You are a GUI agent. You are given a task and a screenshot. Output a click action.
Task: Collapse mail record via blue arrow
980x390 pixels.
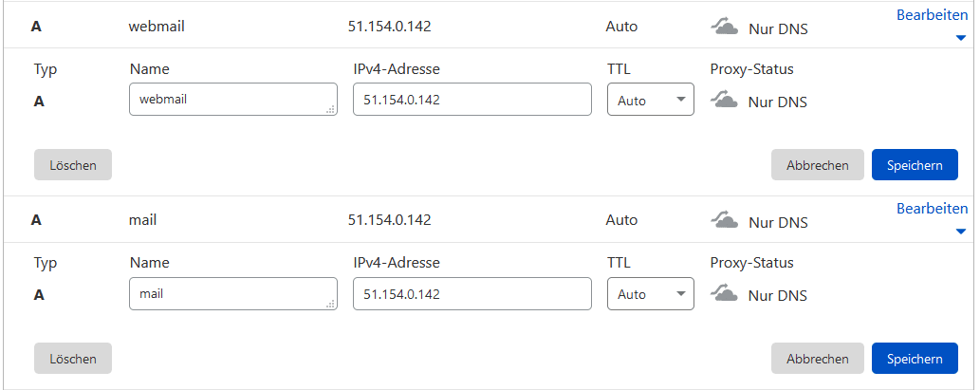(961, 232)
